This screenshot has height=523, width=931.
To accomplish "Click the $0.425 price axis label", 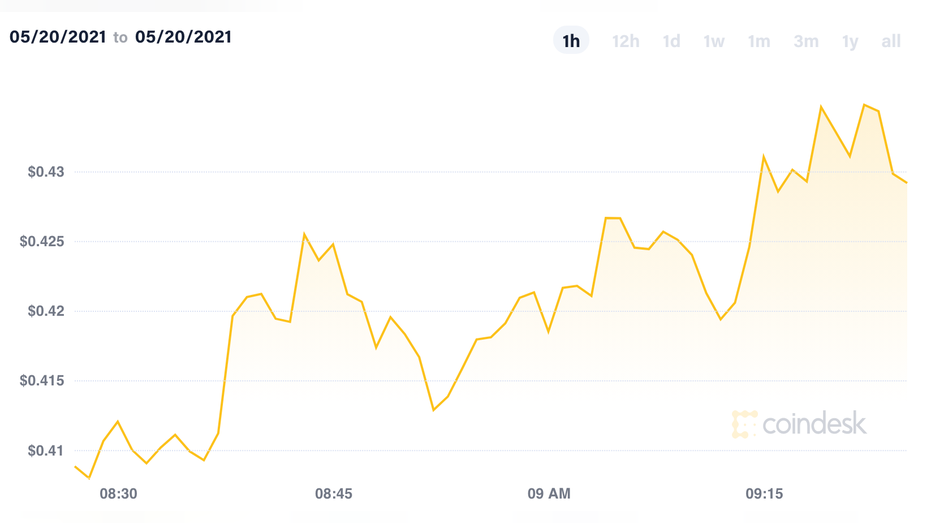I will pos(42,242).
